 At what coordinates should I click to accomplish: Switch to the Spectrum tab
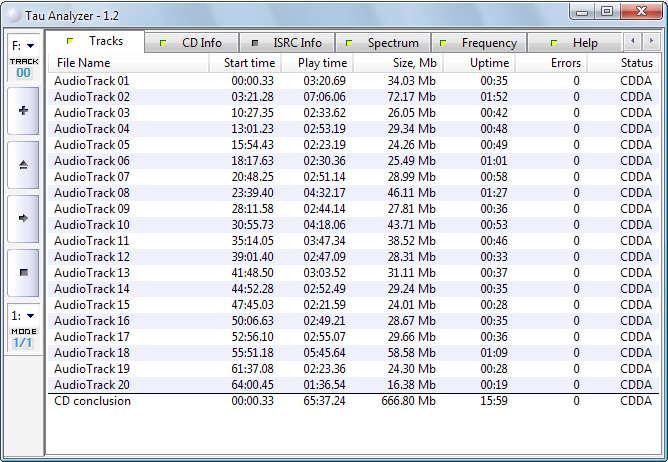tap(384, 43)
